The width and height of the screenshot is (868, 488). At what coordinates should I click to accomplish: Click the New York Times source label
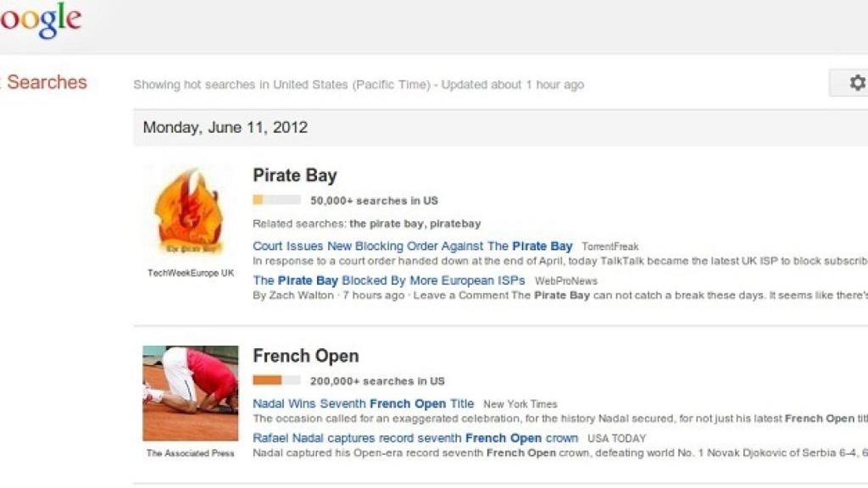coord(520,405)
